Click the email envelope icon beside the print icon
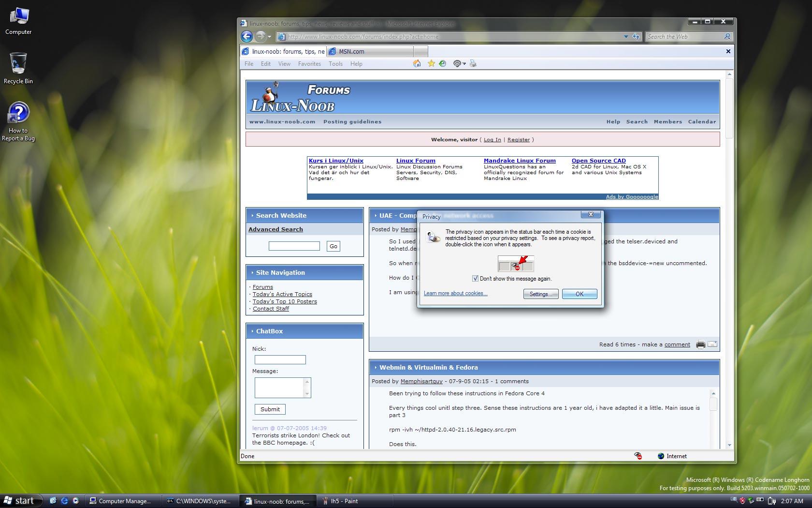 712,344
